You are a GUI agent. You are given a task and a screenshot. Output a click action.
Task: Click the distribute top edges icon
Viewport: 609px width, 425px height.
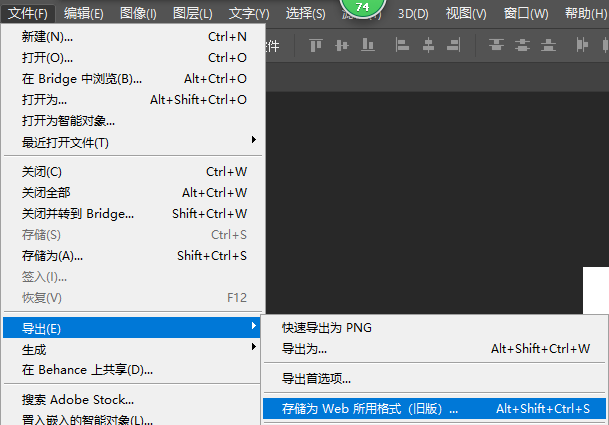click(x=496, y=45)
